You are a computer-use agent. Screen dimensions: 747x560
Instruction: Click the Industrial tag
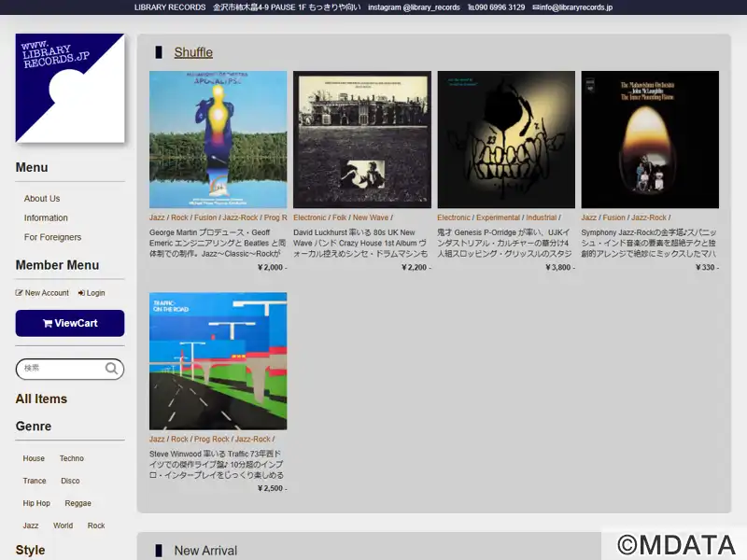542,217
